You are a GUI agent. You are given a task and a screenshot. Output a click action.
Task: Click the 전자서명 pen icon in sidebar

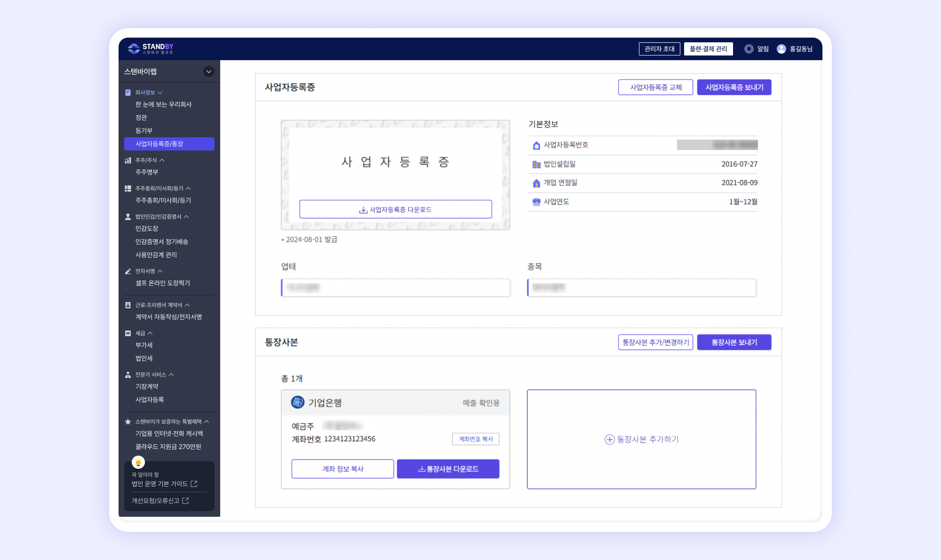[x=128, y=271]
